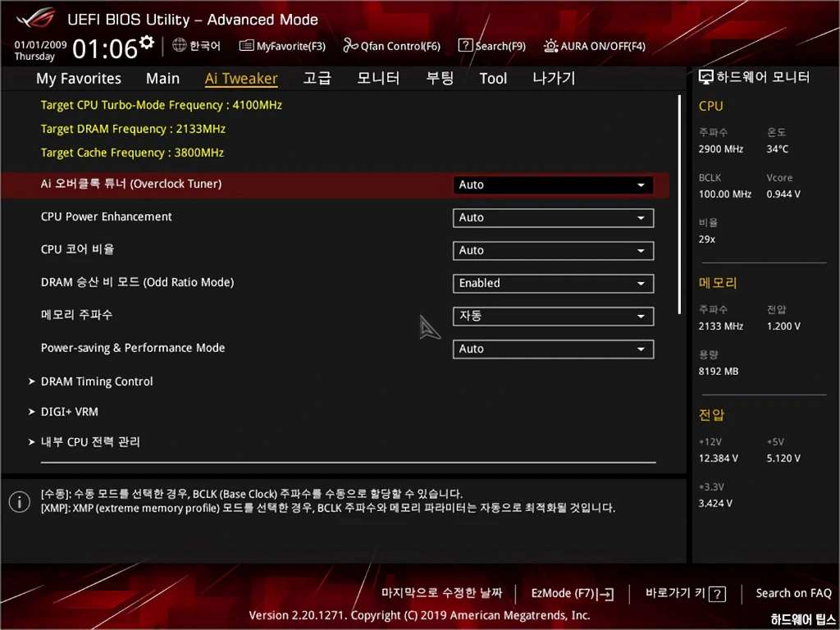Click Target DRAM Frequency text
Image resolution: width=840 pixels, height=630 pixels.
pos(133,129)
